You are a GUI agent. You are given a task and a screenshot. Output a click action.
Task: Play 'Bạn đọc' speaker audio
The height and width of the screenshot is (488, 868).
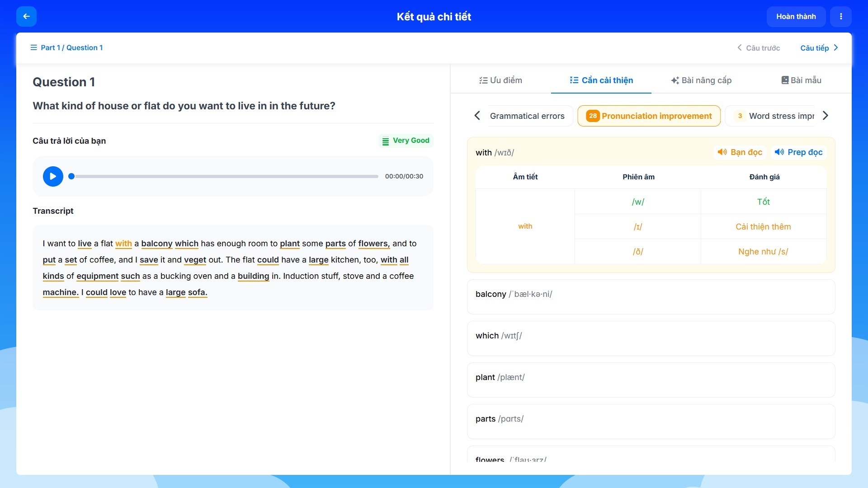[740, 152]
